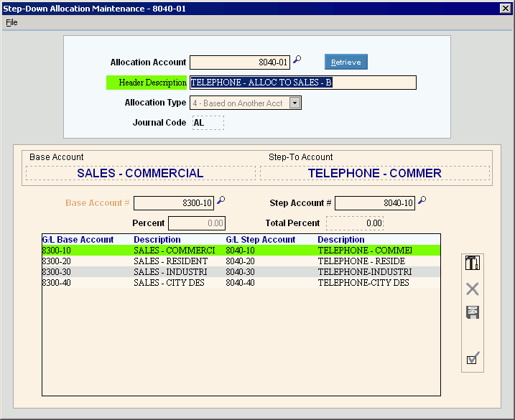The width and height of the screenshot is (515, 420).
Task: Click the hammer and screwdriver tools icon
Action: point(473,263)
